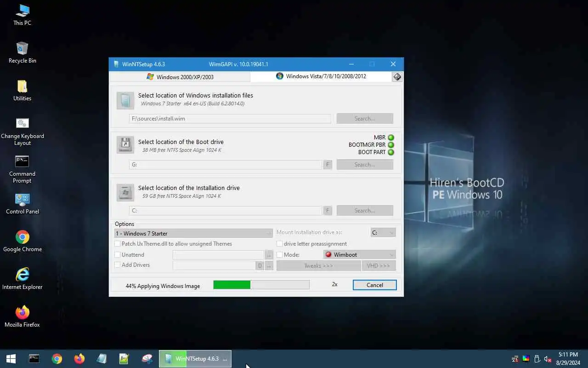The height and width of the screenshot is (368, 588).
Task: Click browse button next to Unattend field
Action: point(269,255)
